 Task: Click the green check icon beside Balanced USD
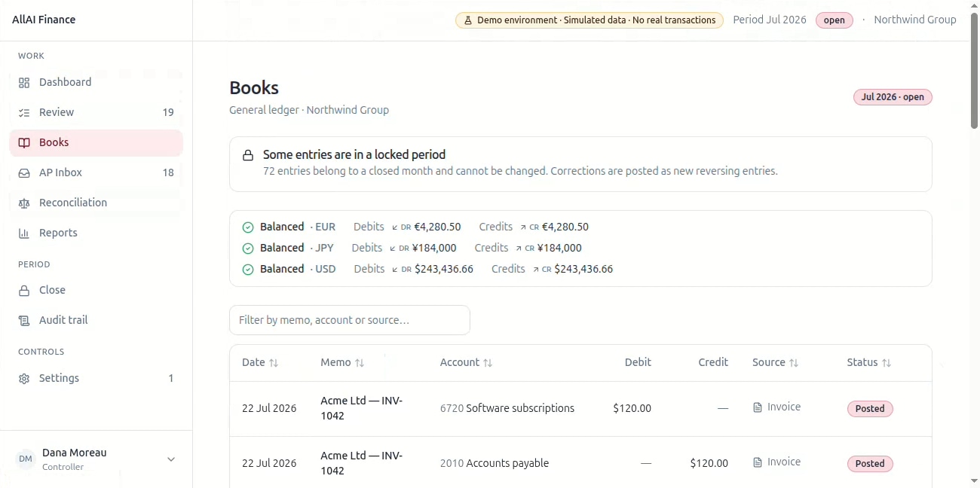[248, 269]
